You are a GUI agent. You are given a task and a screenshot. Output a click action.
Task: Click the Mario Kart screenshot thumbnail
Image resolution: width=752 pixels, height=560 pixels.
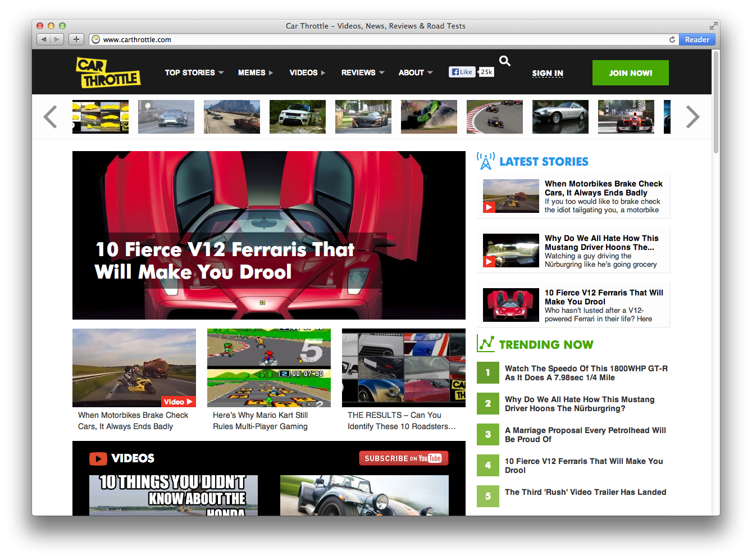coord(269,368)
